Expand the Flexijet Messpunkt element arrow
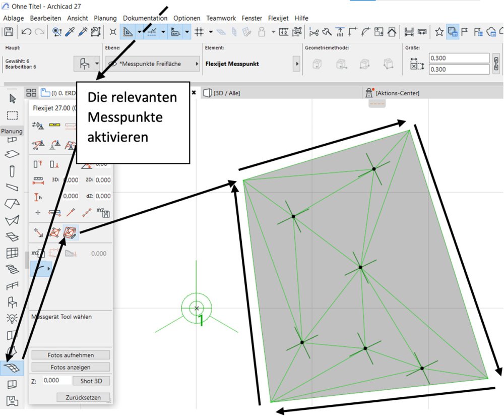 (297, 64)
